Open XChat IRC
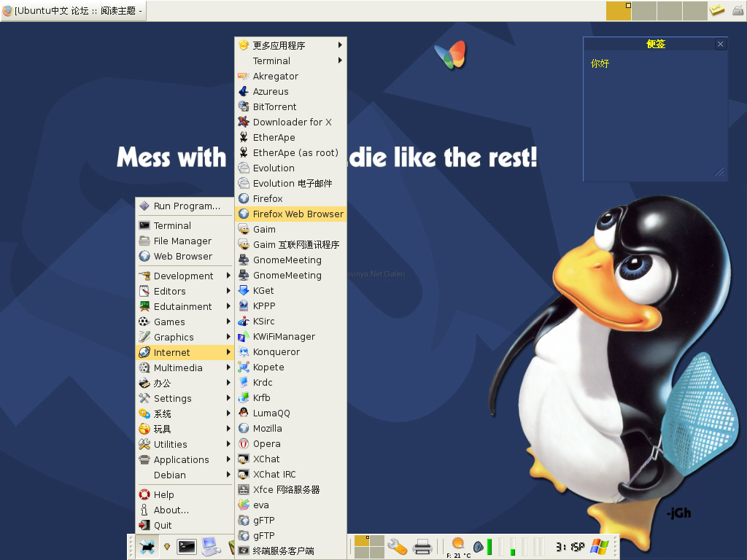Viewport: 747px width, 560px height. (290, 474)
